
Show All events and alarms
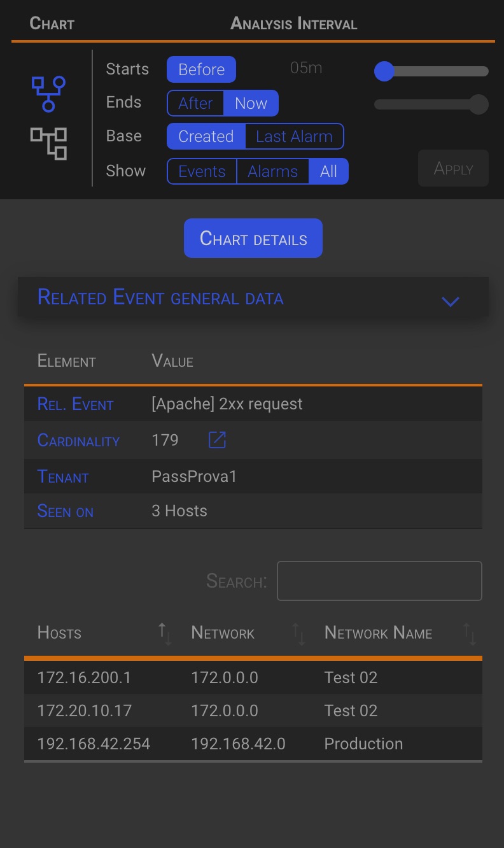point(328,171)
